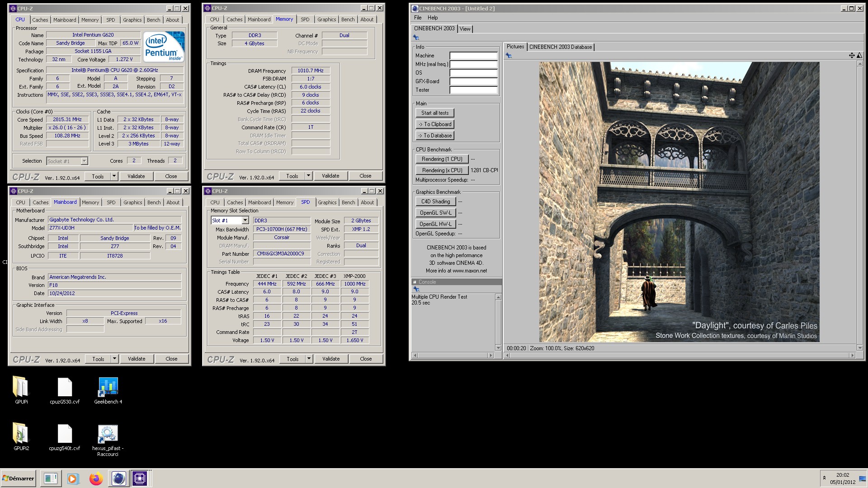The width and height of the screenshot is (868, 488).
Task: Click the pin icon below the Console header
Action: tap(415, 289)
